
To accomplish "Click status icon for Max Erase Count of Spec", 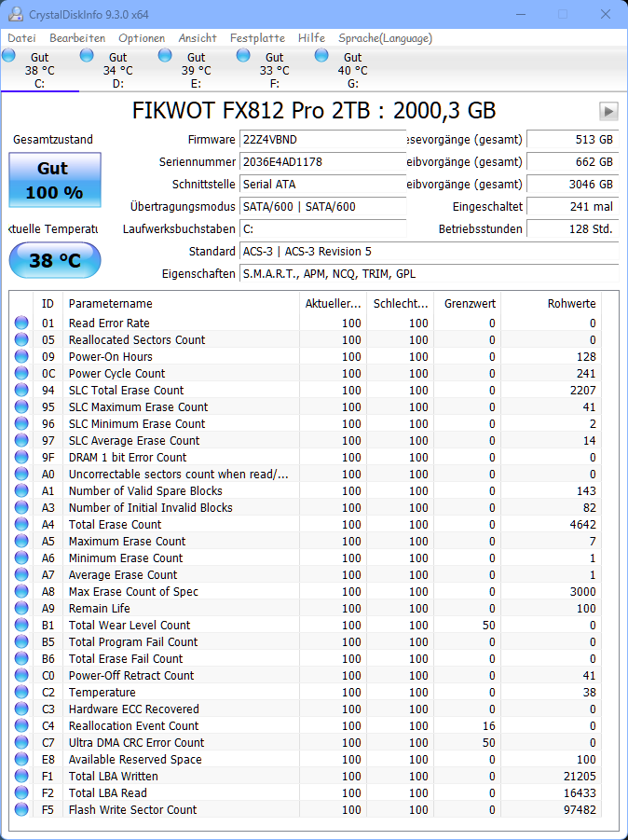I will (x=21, y=591).
